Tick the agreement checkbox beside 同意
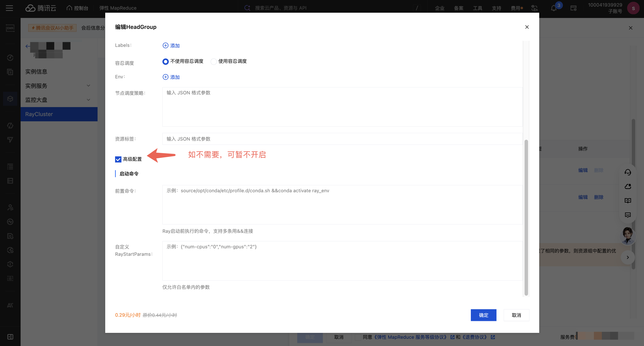Image resolution: width=644 pixels, height=346 pixels. tap(358, 337)
